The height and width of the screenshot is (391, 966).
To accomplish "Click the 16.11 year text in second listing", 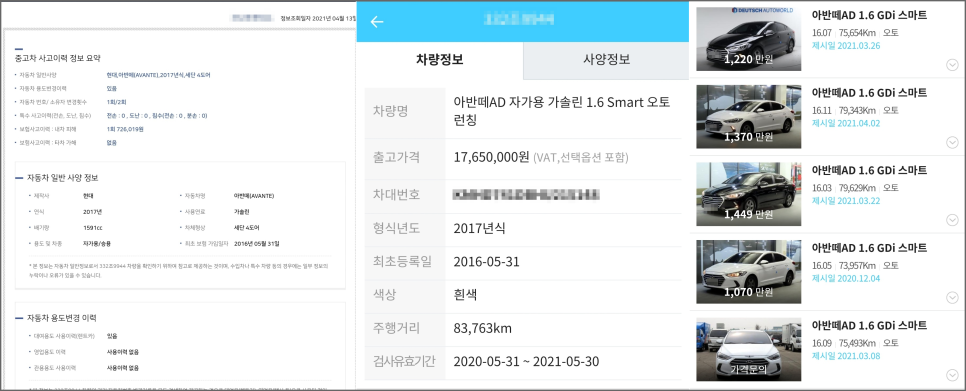I will 822,110.
